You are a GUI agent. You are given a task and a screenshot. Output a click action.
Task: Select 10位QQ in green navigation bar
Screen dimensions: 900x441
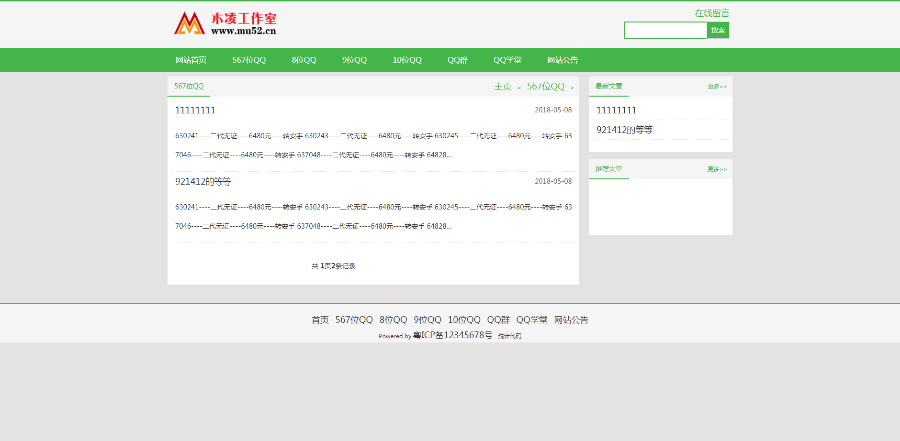pyautogui.click(x=407, y=60)
